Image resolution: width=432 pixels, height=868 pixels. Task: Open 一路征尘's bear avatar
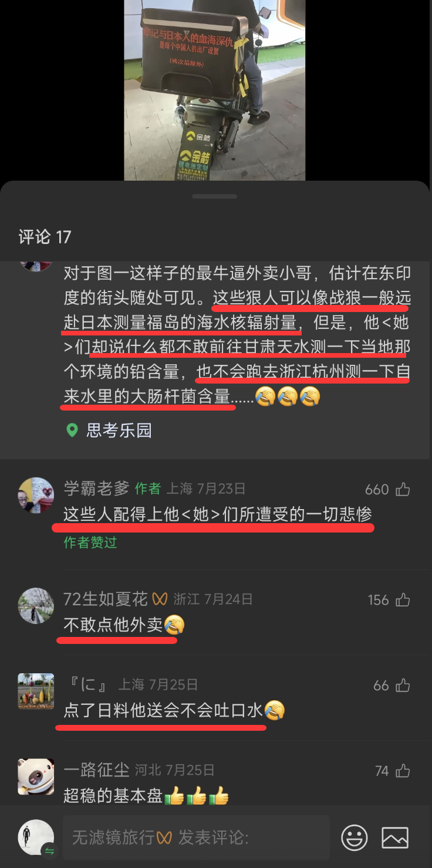(x=36, y=777)
